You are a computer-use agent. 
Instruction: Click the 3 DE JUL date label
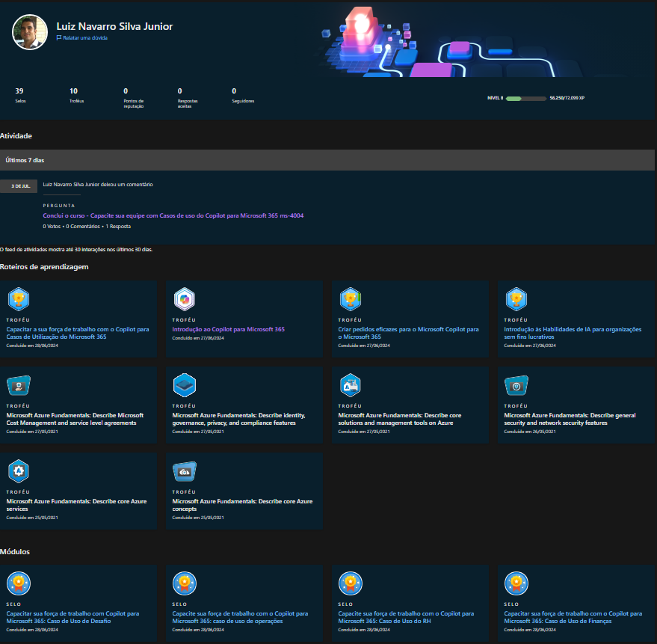[x=19, y=186]
